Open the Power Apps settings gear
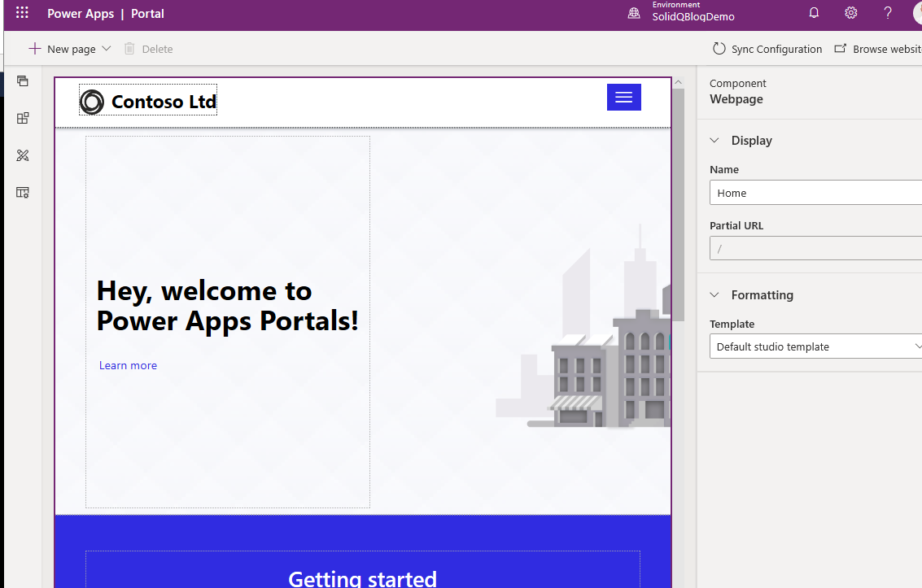The height and width of the screenshot is (588, 922). [x=850, y=13]
